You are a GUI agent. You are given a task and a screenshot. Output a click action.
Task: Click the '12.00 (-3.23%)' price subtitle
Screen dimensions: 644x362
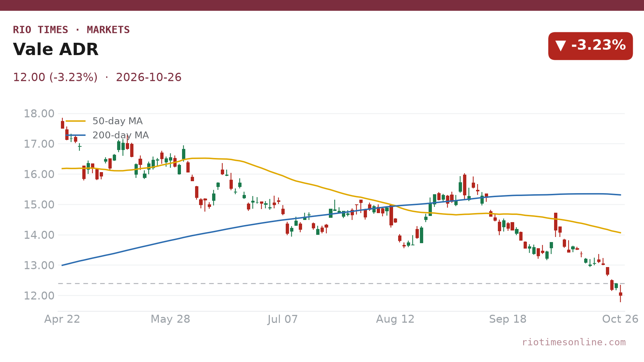click(x=55, y=78)
